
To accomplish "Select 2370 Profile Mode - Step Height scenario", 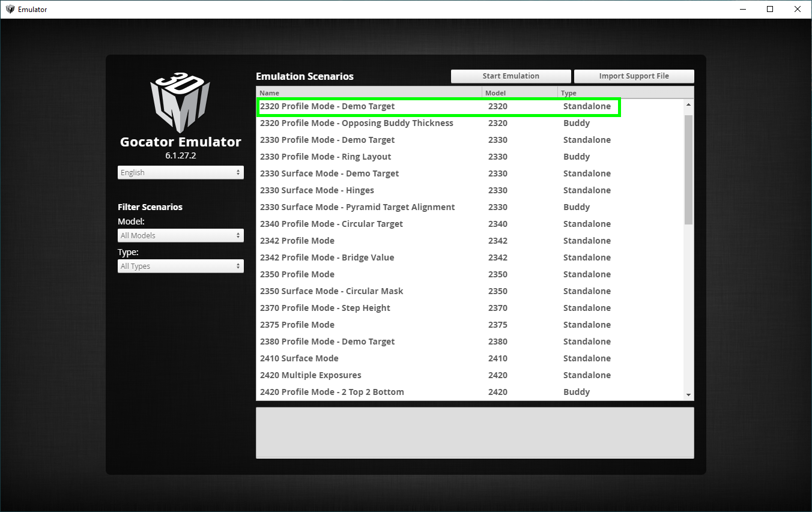I will (x=325, y=308).
